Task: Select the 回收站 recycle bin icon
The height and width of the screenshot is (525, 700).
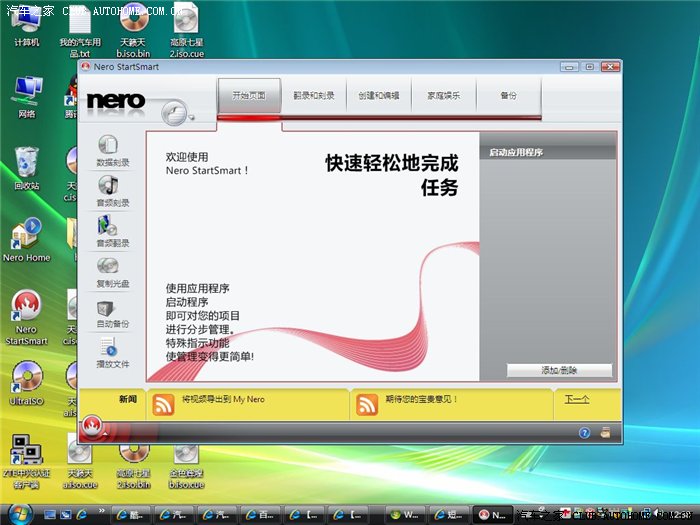Action: pos(26,168)
